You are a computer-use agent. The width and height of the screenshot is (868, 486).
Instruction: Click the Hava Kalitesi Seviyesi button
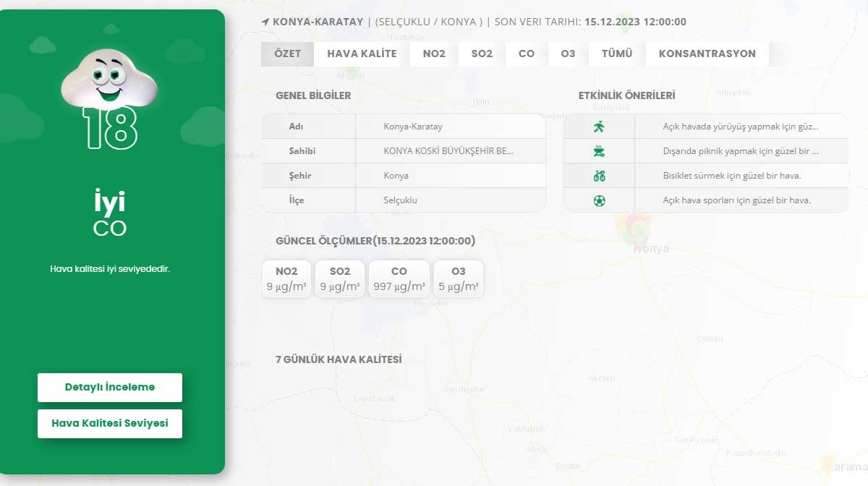[110, 423]
